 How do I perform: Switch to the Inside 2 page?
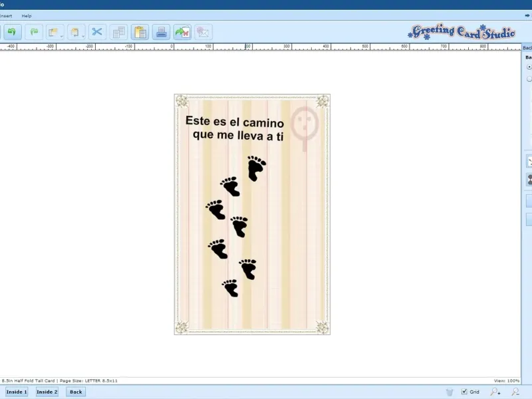tap(47, 392)
